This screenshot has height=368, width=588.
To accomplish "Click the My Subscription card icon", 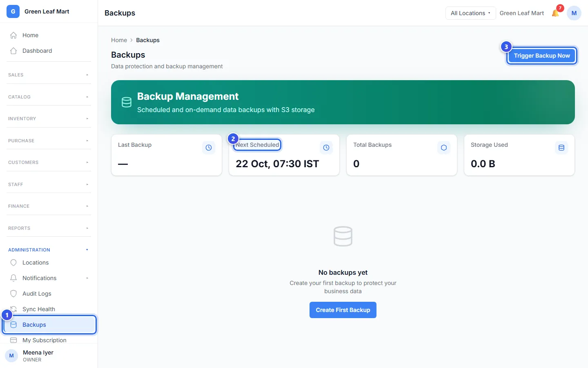I will pyautogui.click(x=13, y=340).
